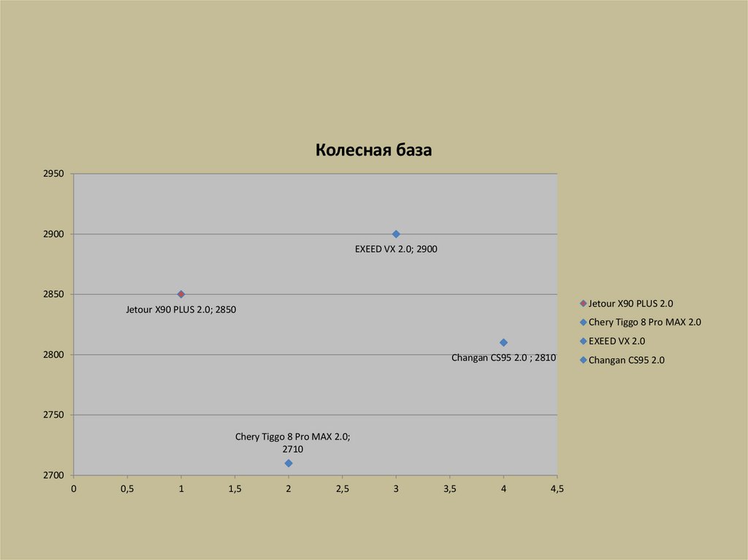
Task: Select legend entry text Changan CS95 2.0
Action: coord(626,360)
